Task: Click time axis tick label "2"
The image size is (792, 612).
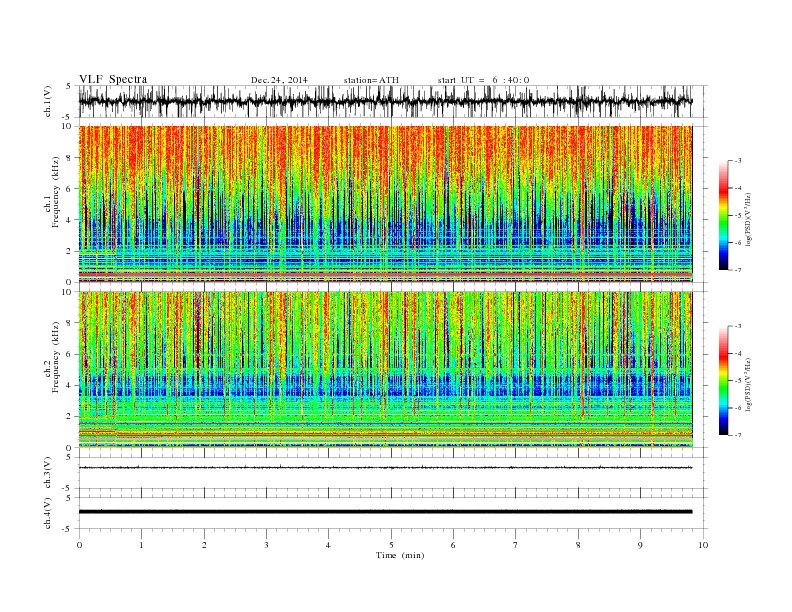Action: click(204, 545)
